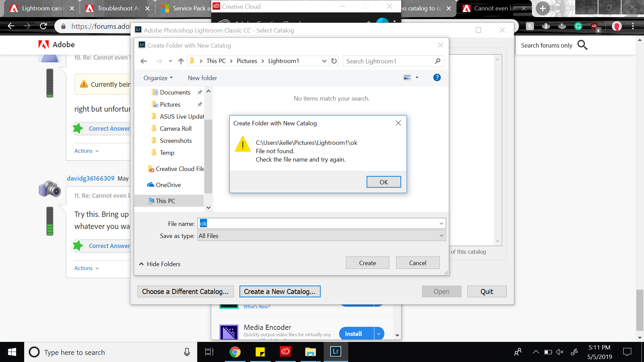Open Creative Cloud from the taskbar
The width and height of the screenshot is (644, 362).
coord(285,352)
